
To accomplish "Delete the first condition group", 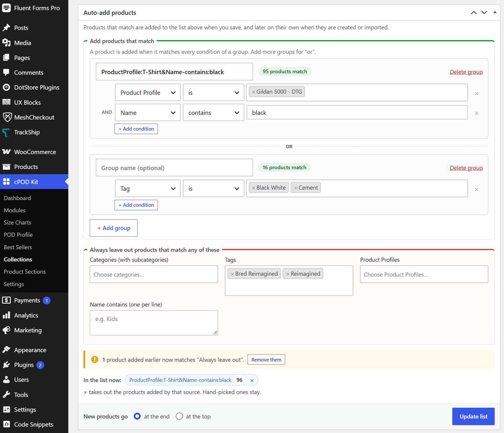I will pos(466,72).
